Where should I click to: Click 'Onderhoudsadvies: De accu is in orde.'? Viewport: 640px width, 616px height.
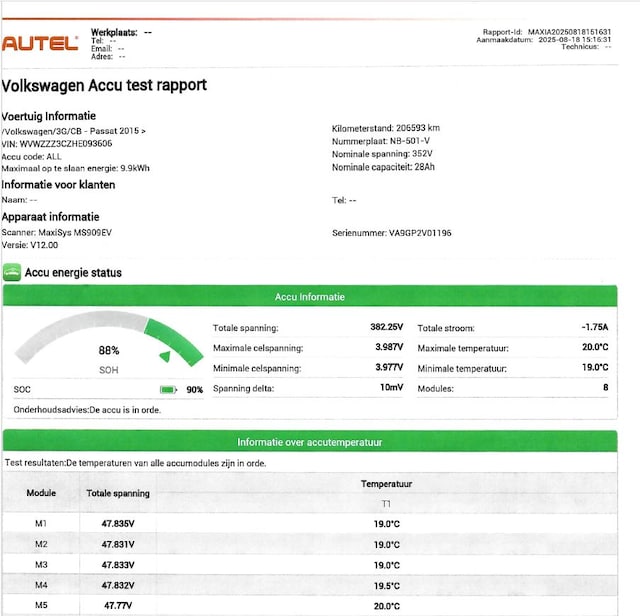click(x=87, y=410)
